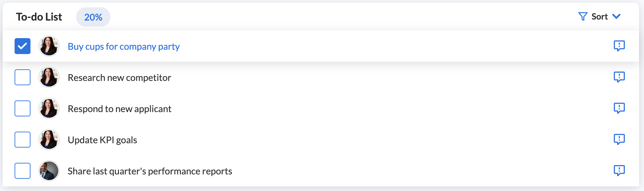The image size is (644, 191).
Task: Mark Research new competitor as complete
Action: click(22, 77)
